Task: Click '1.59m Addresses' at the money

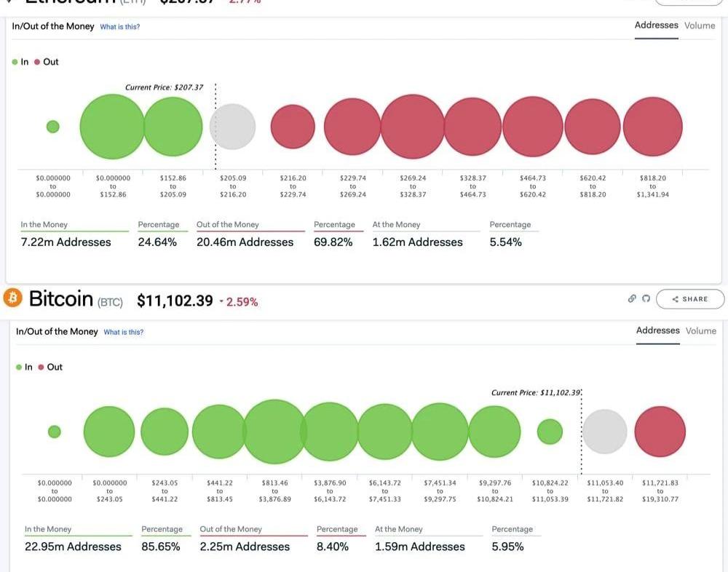Action: point(420,547)
